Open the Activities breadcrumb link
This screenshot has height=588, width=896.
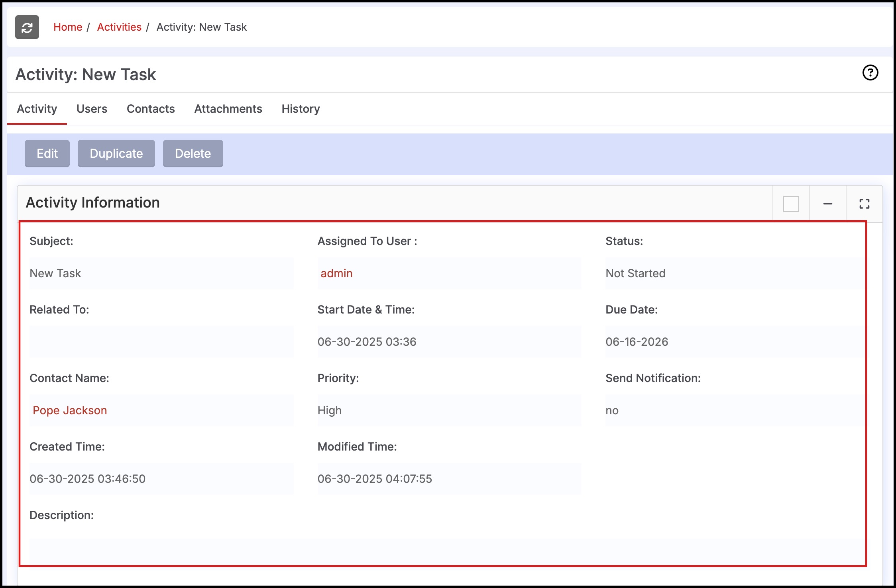tap(119, 27)
